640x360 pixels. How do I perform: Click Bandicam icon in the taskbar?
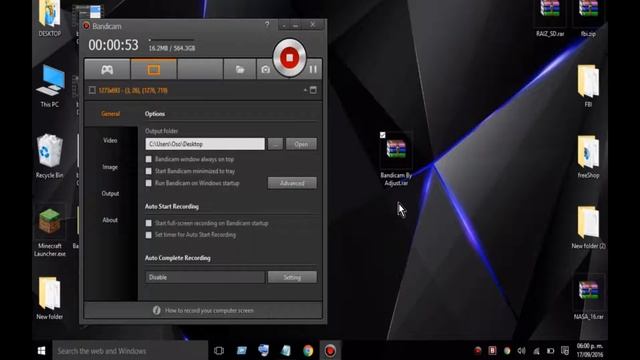pyautogui.click(x=330, y=351)
